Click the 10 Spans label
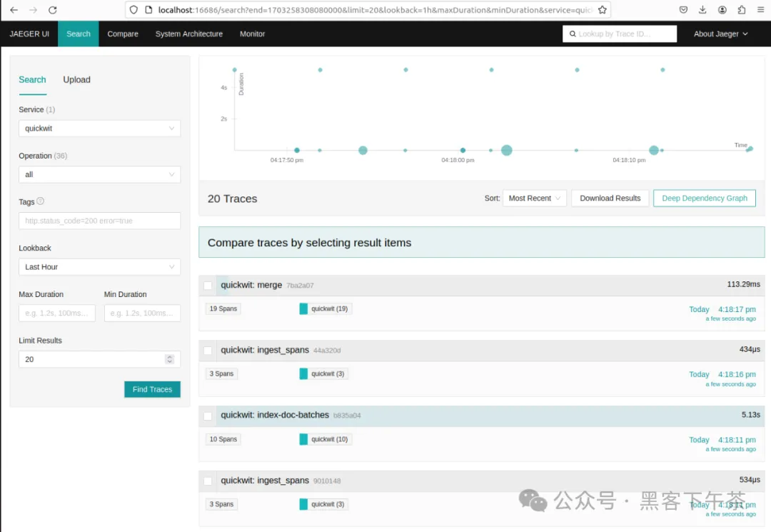Viewport: 771px width, 532px height. pyautogui.click(x=223, y=439)
